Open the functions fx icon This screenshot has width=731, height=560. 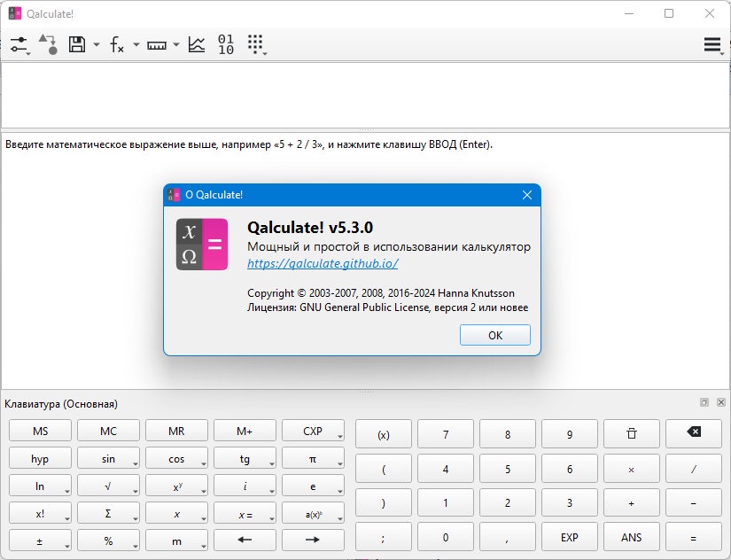point(117,45)
